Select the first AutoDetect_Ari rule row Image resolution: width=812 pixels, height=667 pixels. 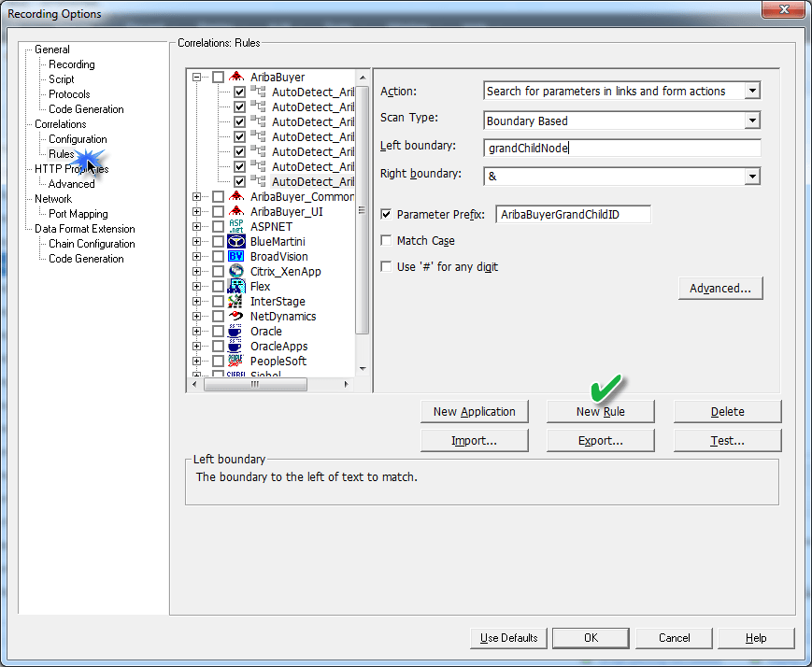pyautogui.click(x=313, y=92)
